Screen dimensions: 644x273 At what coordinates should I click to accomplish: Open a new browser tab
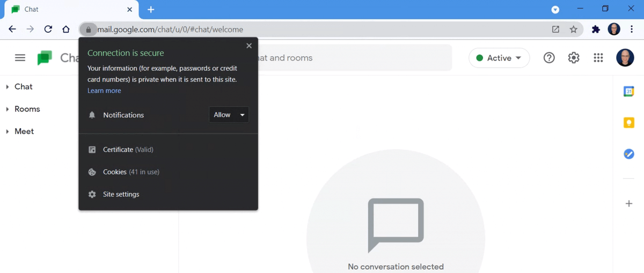151,10
